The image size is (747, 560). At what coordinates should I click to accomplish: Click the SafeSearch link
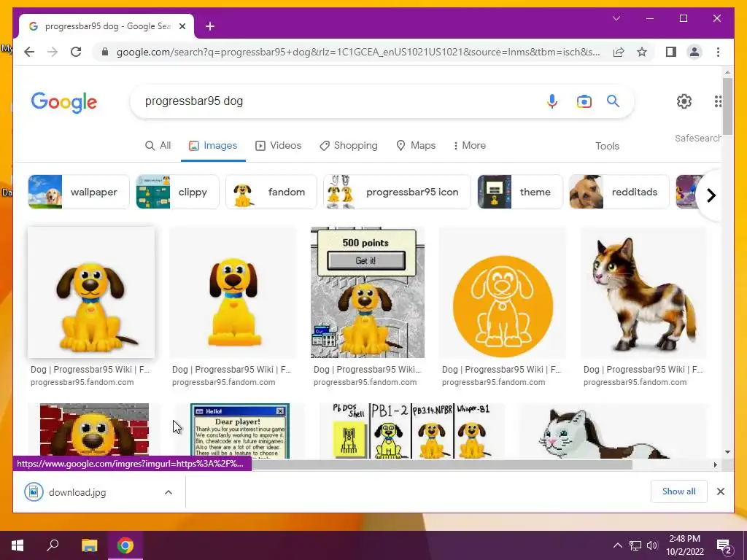(x=697, y=138)
